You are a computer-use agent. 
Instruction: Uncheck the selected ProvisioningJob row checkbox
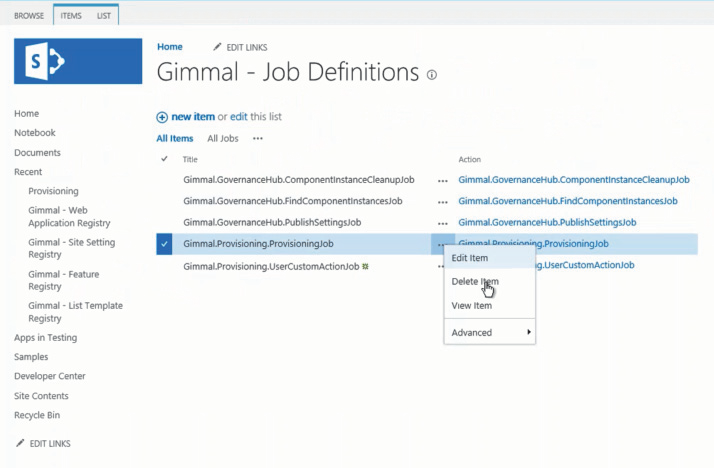pyautogui.click(x=165, y=244)
